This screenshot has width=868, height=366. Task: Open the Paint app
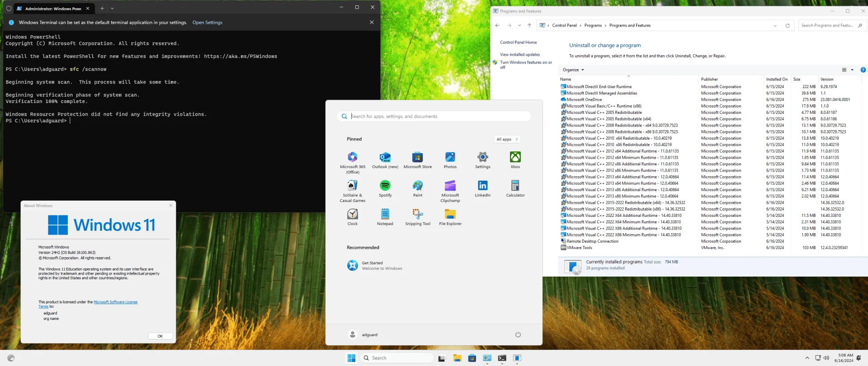point(418,189)
